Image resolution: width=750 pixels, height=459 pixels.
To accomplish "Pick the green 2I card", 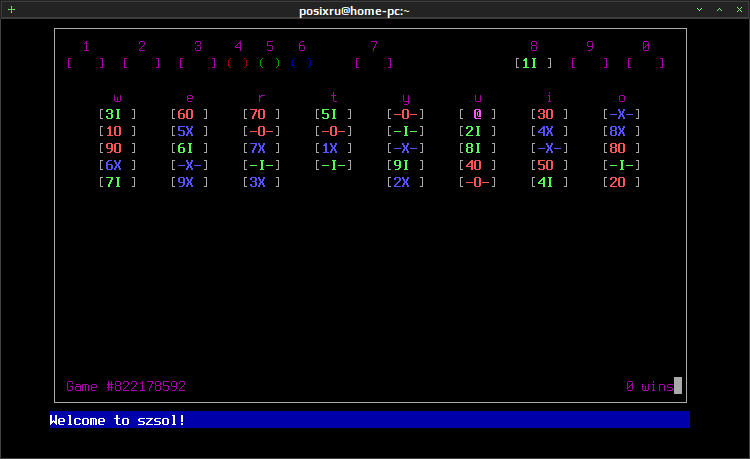I will pos(477,131).
